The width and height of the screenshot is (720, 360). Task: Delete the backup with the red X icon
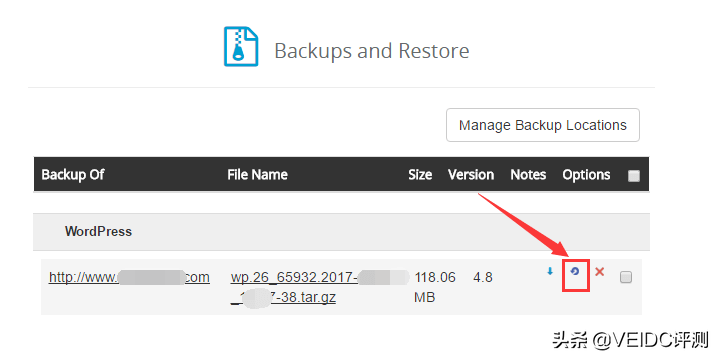[599, 272]
